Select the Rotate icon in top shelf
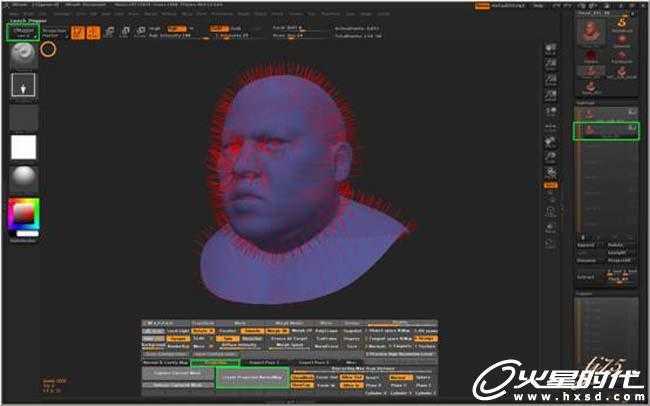This screenshot has height=406, width=650. click(141, 32)
